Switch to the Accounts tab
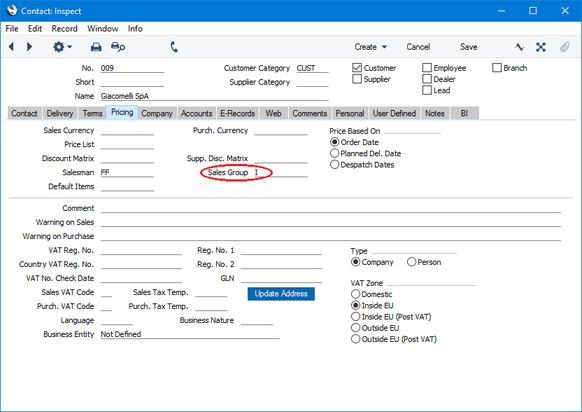Viewport: 582px width, 412px height. click(196, 113)
